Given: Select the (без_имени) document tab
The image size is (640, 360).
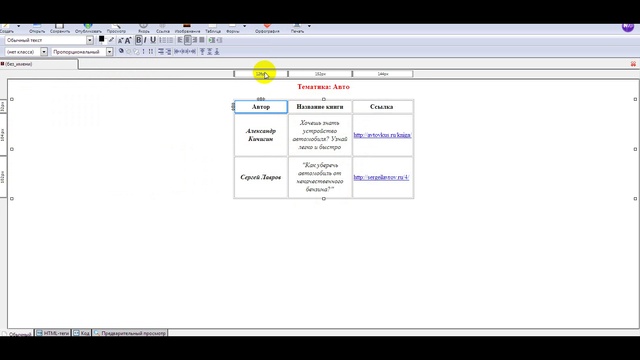Looking at the screenshot, I should tap(39, 64).
